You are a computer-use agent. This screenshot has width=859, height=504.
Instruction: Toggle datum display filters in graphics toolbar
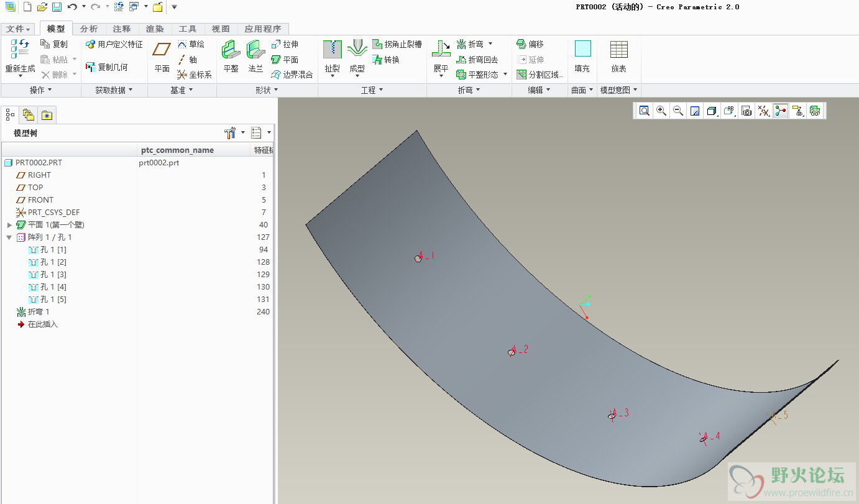(x=764, y=111)
